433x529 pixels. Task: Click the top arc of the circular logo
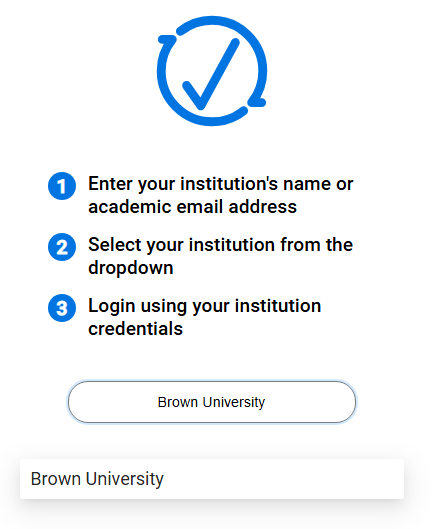tap(216, 21)
